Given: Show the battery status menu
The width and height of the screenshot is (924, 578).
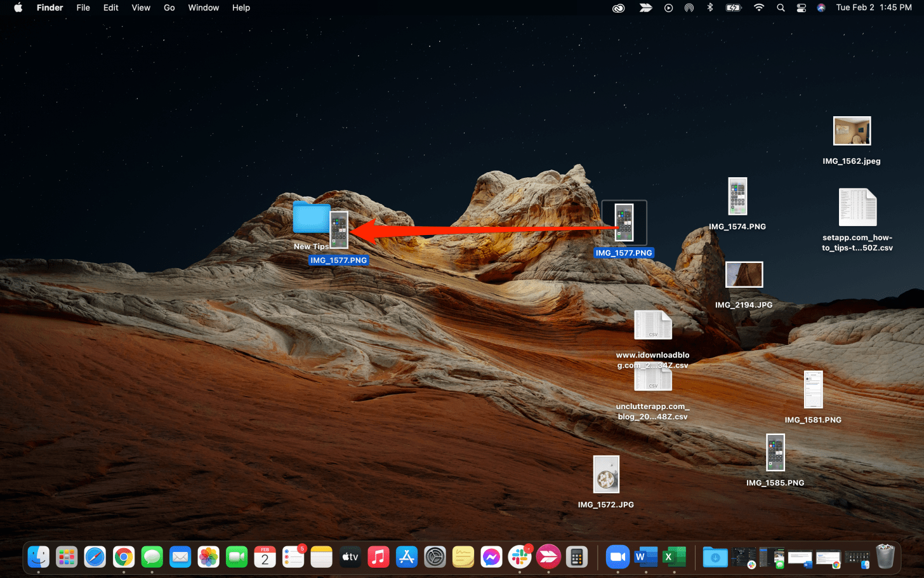Looking at the screenshot, I should point(734,8).
